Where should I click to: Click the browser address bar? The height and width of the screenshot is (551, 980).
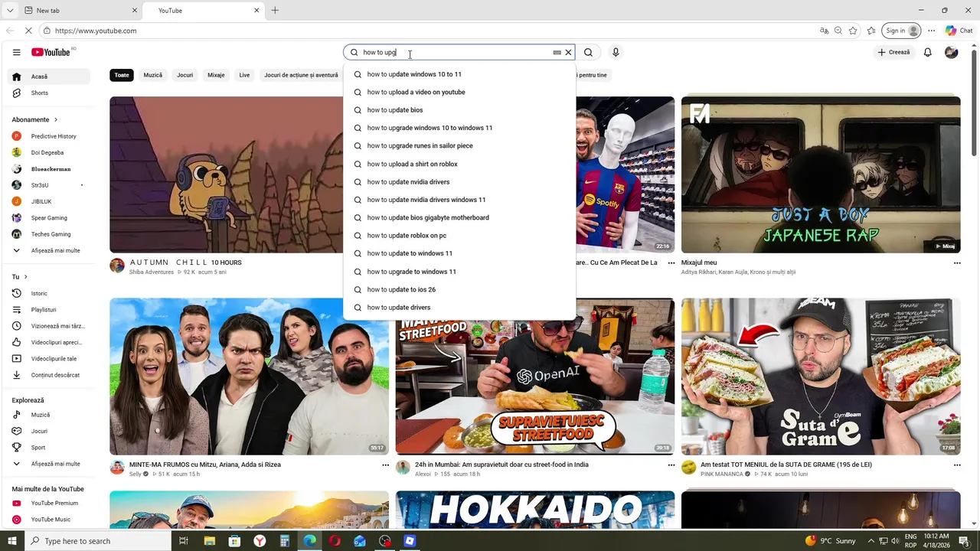click(x=429, y=31)
